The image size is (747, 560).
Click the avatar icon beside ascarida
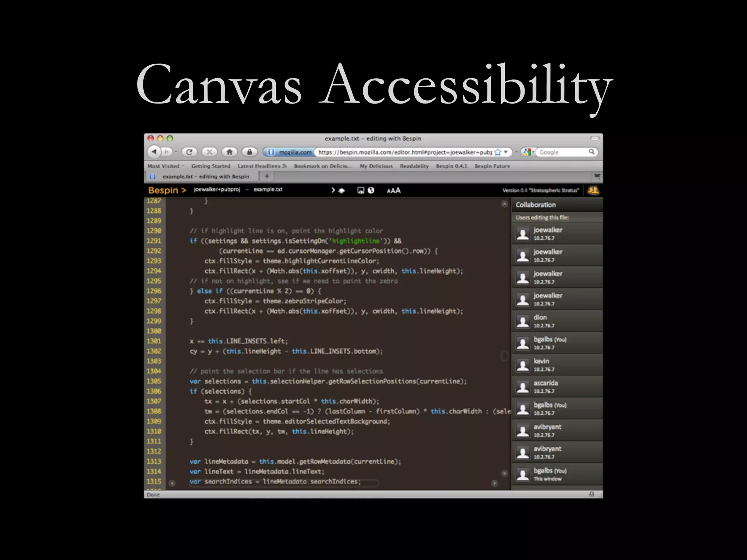[x=523, y=387]
